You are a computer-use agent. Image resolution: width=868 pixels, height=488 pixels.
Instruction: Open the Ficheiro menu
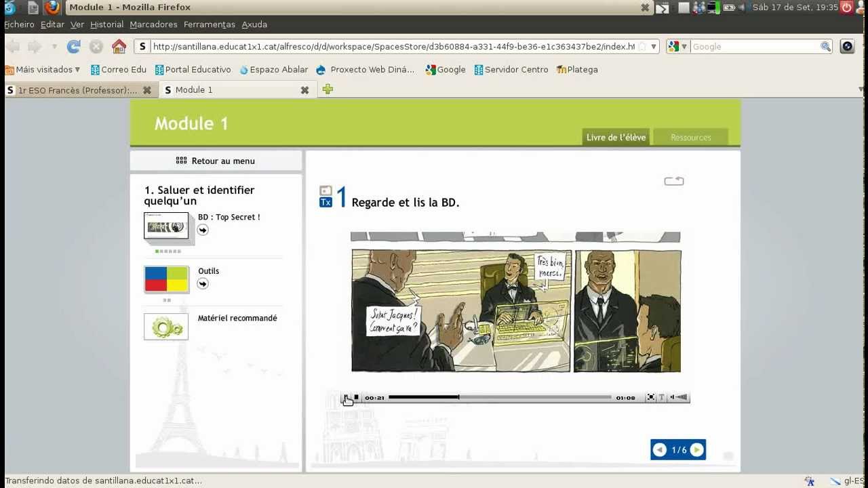19,24
